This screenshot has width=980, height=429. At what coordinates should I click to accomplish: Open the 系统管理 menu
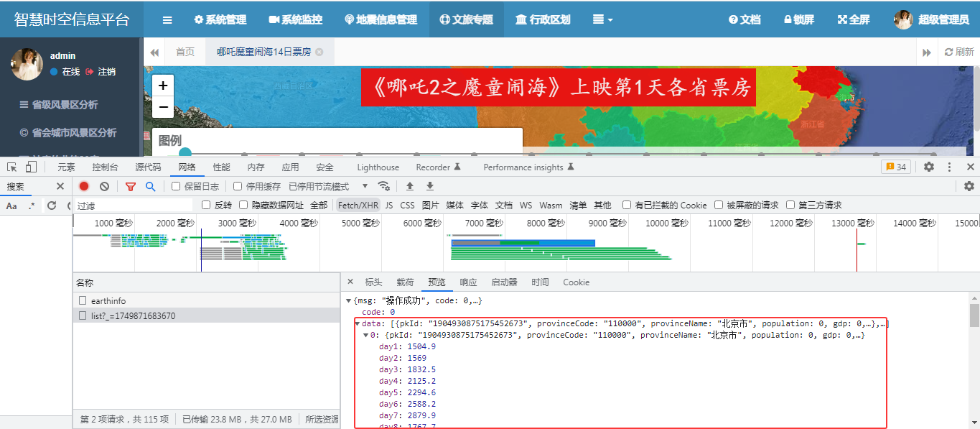(x=220, y=19)
